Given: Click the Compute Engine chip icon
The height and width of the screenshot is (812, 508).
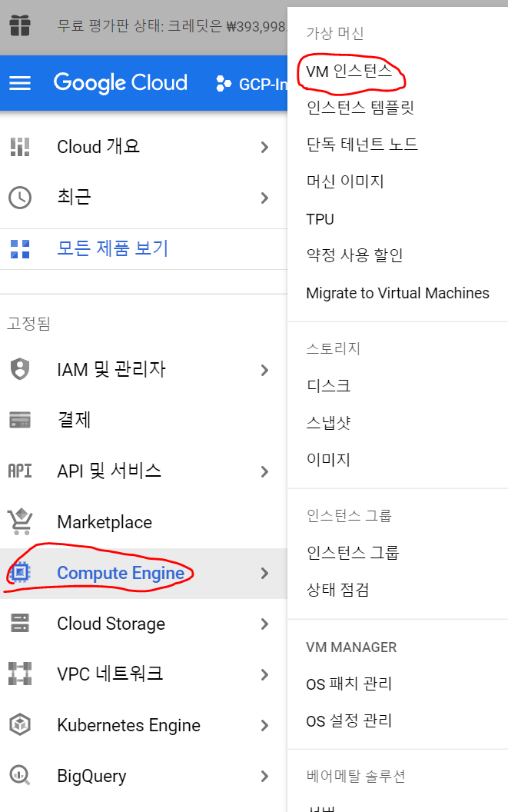Looking at the screenshot, I should (20, 572).
